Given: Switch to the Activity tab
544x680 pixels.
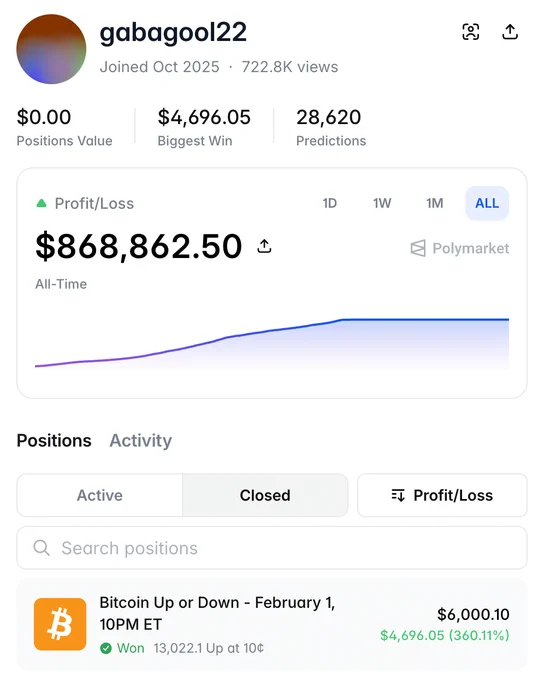Looking at the screenshot, I should (x=141, y=441).
